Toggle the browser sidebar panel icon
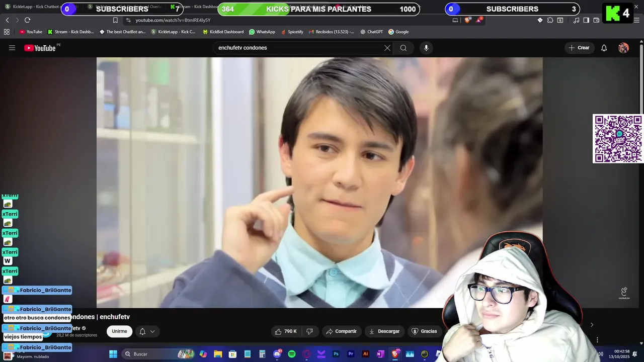The height and width of the screenshot is (362, 644). [x=586, y=20]
